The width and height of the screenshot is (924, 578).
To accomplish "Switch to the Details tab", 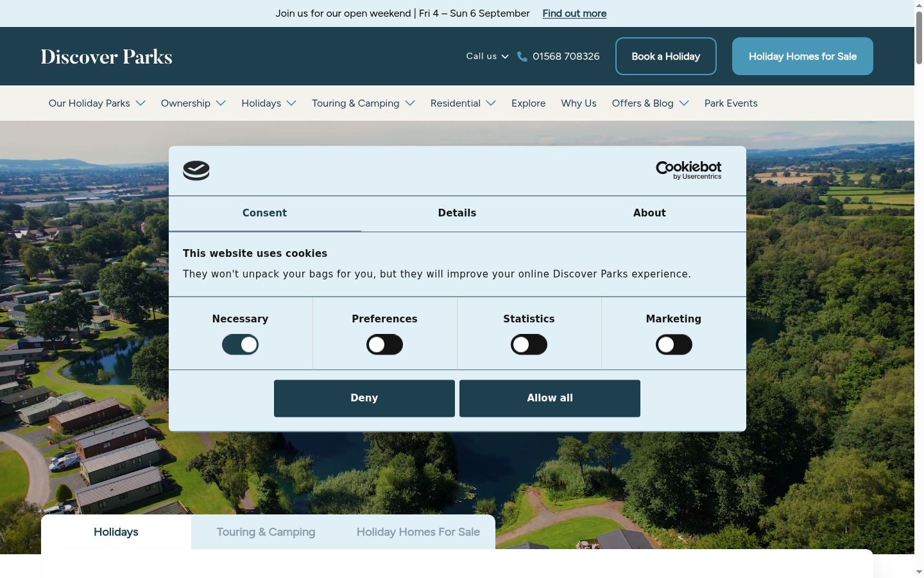I will click(457, 214).
